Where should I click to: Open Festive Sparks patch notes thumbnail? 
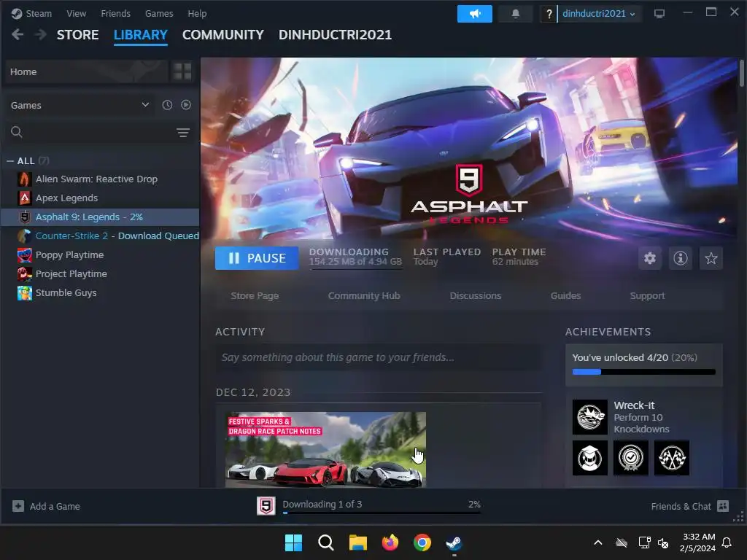[x=325, y=449]
